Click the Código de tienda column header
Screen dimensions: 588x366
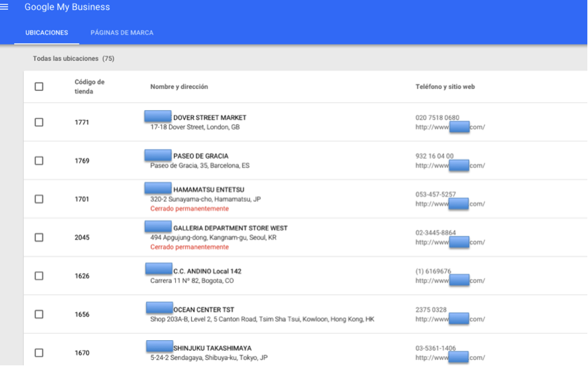90,86
